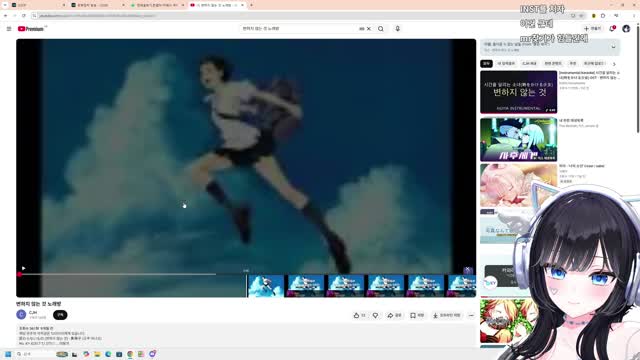Open the notifications bell
The image size is (640, 360).
point(612,29)
